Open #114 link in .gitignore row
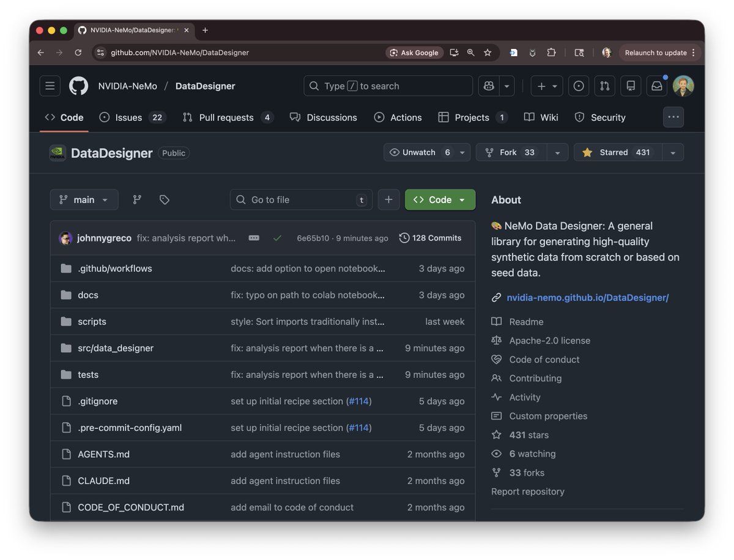734x560 pixels. click(x=358, y=401)
